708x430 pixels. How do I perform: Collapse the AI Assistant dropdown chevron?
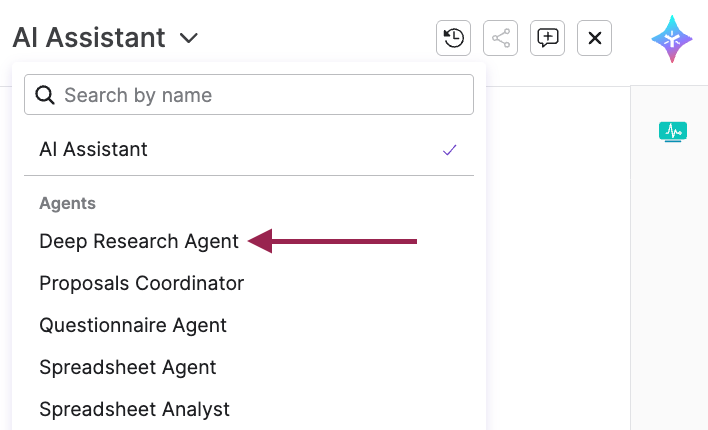pyautogui.click(x=189, y=39)
